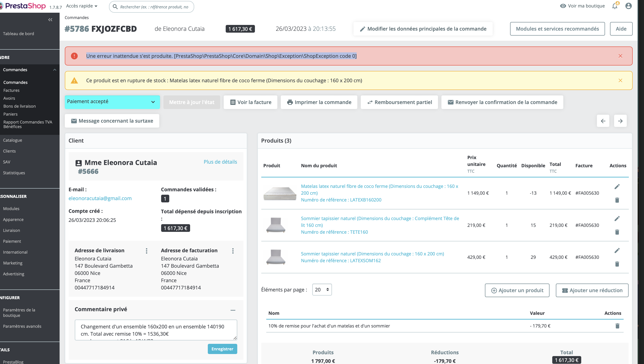The image size is (644, 364).
Task: Edit the Matelas latex product with pencil icon
Action: [x=617, y=186]
